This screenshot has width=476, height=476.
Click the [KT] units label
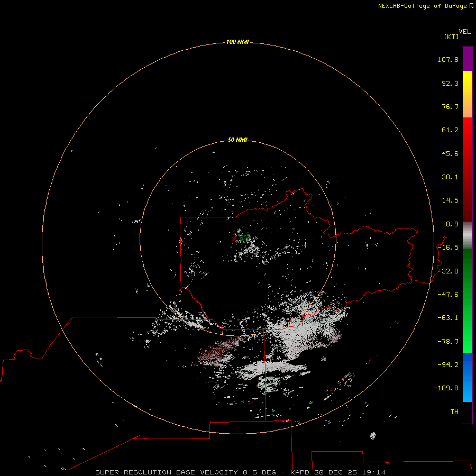(451, 36)
